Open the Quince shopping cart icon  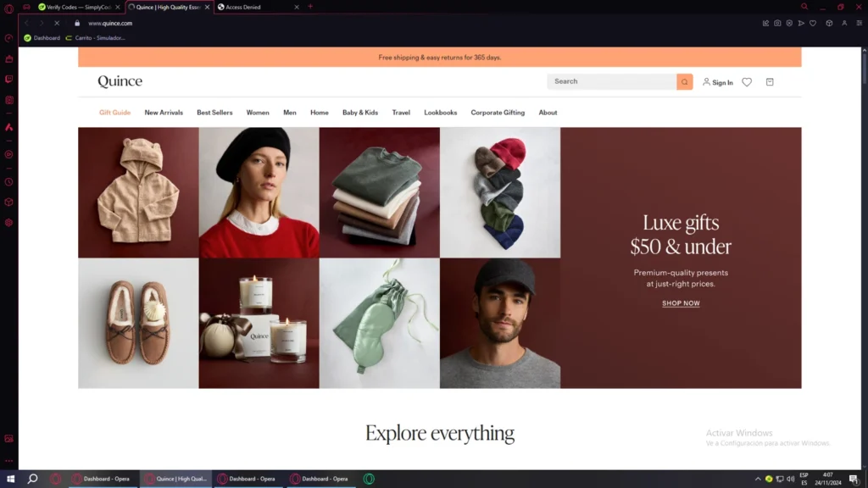click(x=770, y=82)
